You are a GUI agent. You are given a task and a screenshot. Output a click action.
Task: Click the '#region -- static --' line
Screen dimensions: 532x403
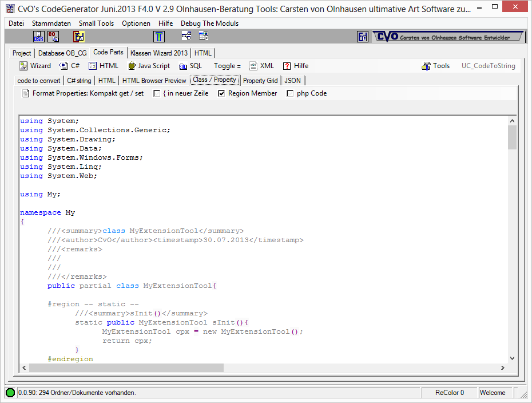coord(93,304)
